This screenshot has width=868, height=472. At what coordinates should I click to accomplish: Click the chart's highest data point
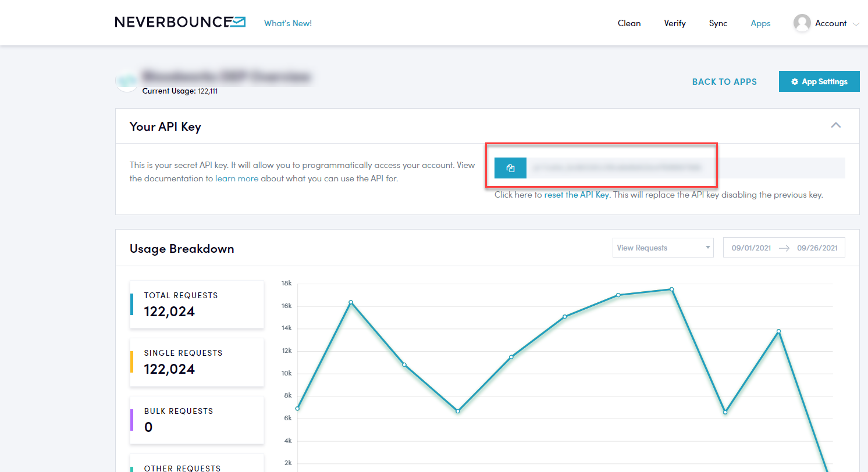click(x=671, y=289)
